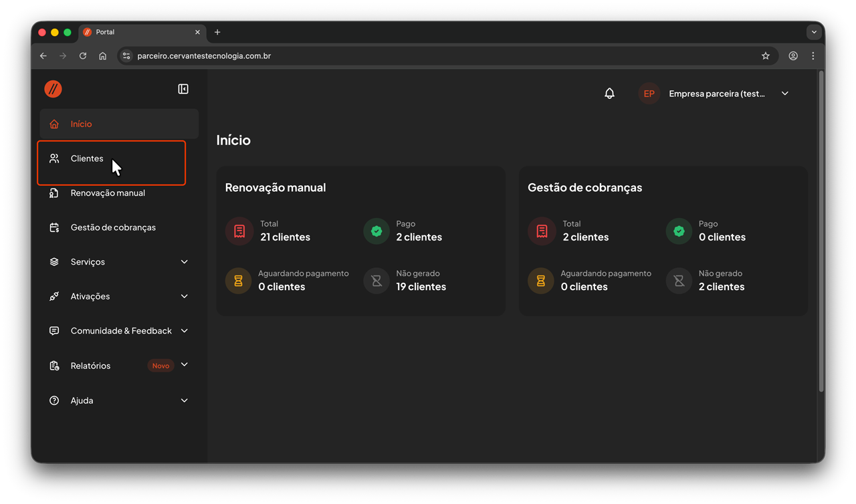The height and width of the screenshot is (504, 856).
Task: Click the Cervantes orange logo
Action: pos(53,89)
